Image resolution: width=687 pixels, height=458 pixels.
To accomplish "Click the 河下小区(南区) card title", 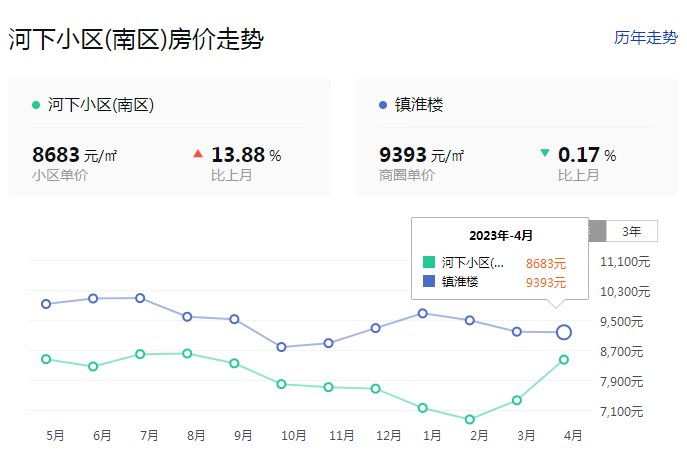I will click(100, 105).
